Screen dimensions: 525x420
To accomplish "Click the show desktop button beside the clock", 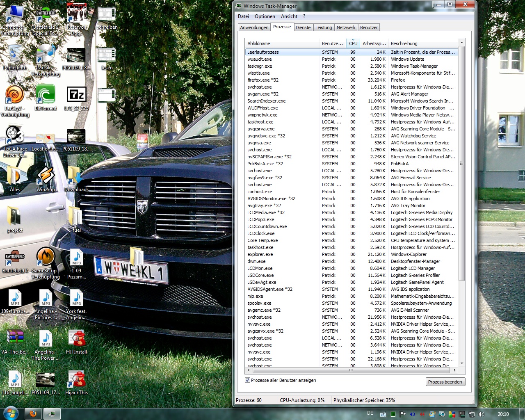I will click(x=522, y=414).
